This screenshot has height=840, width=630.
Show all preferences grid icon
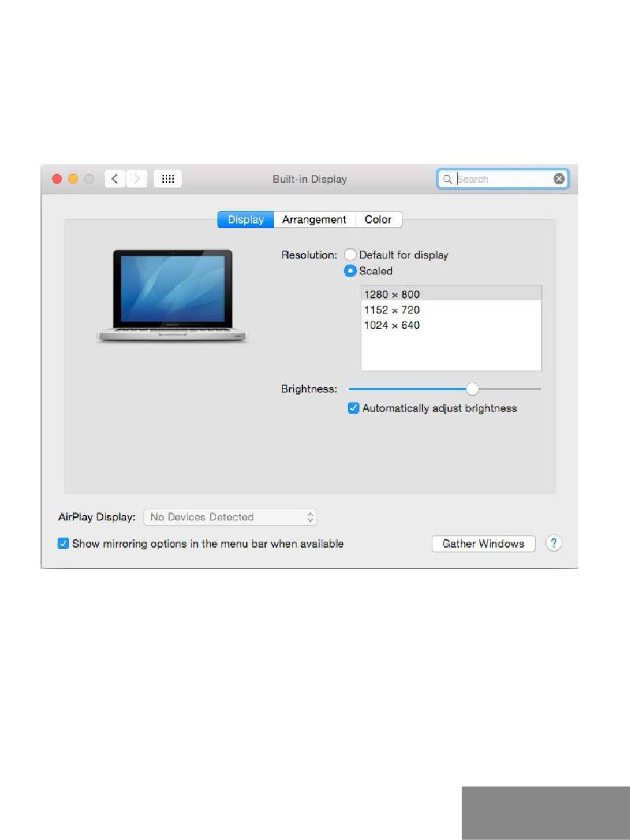[168, 179]
